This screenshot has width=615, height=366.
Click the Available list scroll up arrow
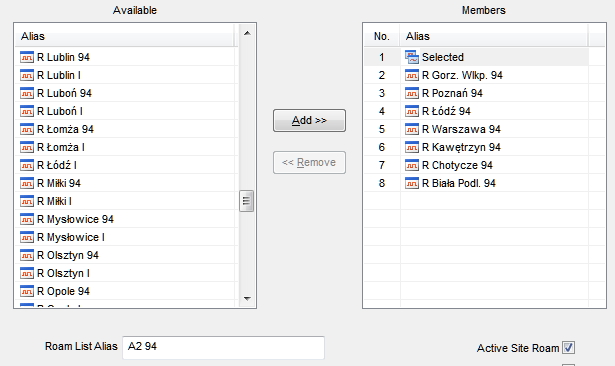(247, 33)
